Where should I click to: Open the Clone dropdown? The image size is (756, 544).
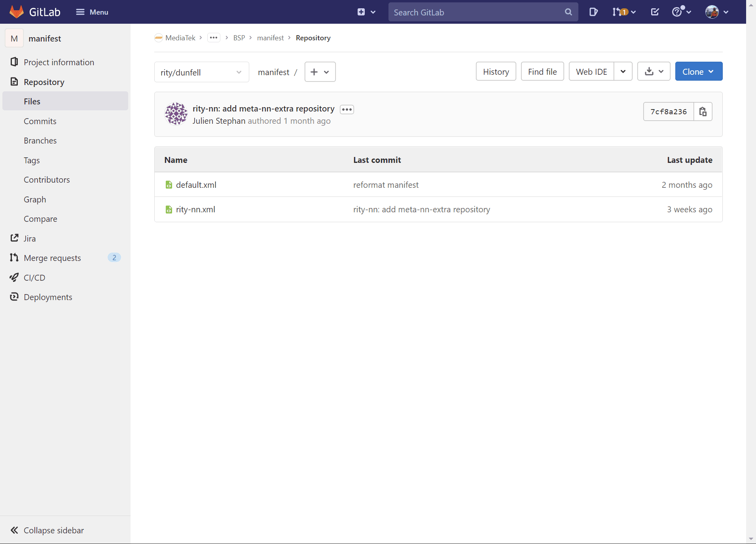(x=699, y=72)
